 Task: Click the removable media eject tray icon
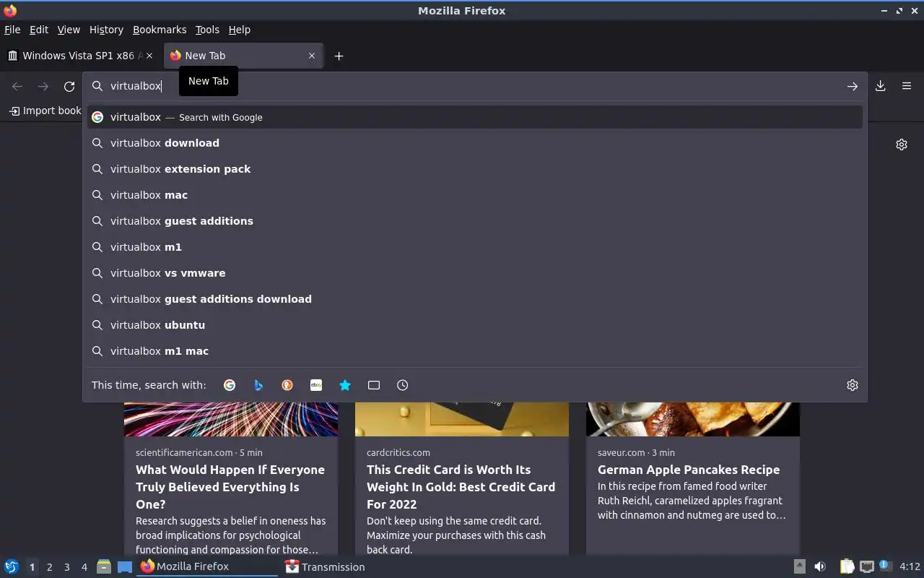pos(800,567)
